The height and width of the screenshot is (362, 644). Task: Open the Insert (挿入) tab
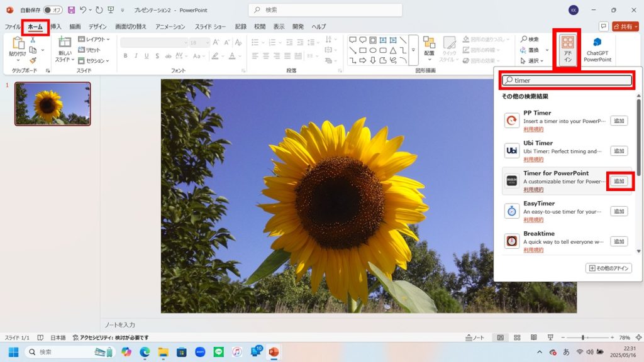click(x=56, y=26)
